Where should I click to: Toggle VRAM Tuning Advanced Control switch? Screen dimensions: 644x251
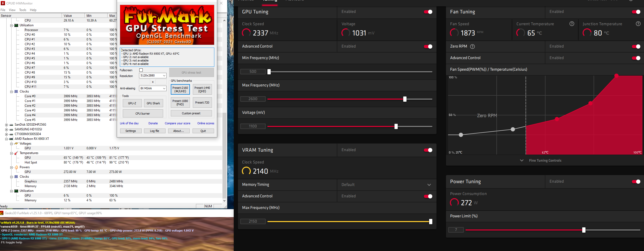(x=428, y=196)
